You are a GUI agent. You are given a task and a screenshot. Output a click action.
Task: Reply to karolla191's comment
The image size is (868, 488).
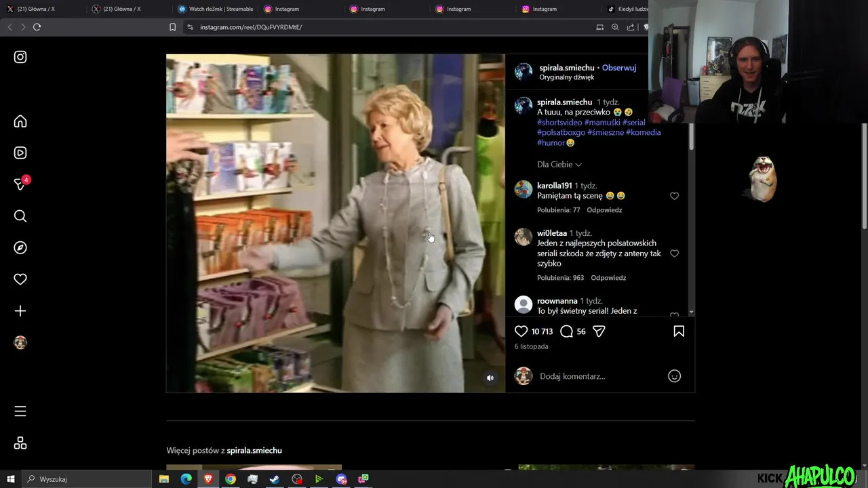604,210
